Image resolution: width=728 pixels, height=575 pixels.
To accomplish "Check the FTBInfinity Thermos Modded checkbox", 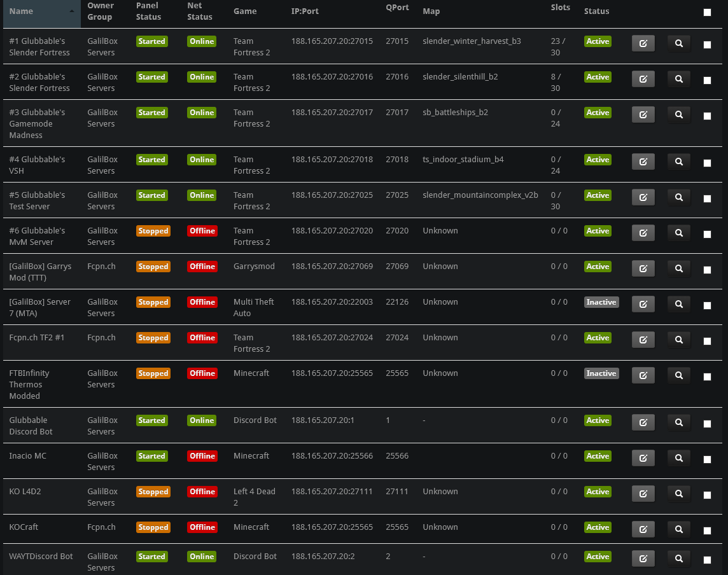I will pos(707,377).
